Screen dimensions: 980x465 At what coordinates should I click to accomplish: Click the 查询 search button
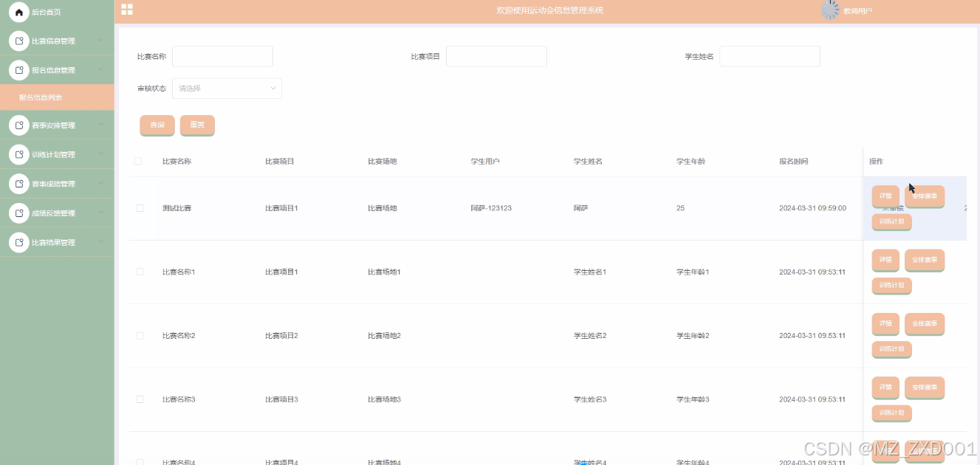[157, 125]
